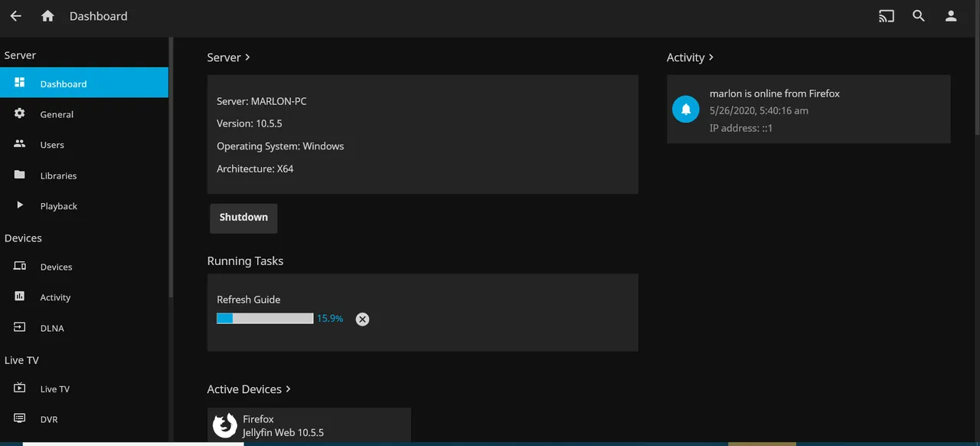Open search with the magnifier icon
980x446 pixels.
coord(919,16)
